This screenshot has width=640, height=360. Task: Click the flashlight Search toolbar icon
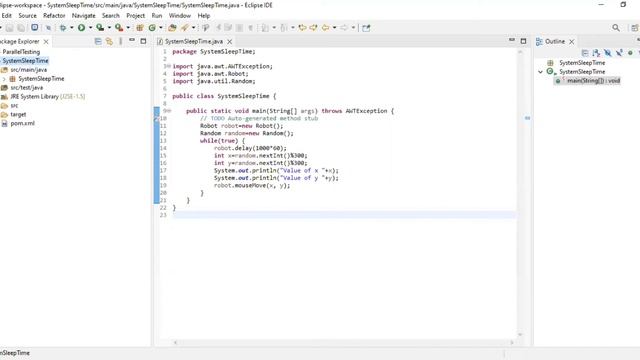184,28
